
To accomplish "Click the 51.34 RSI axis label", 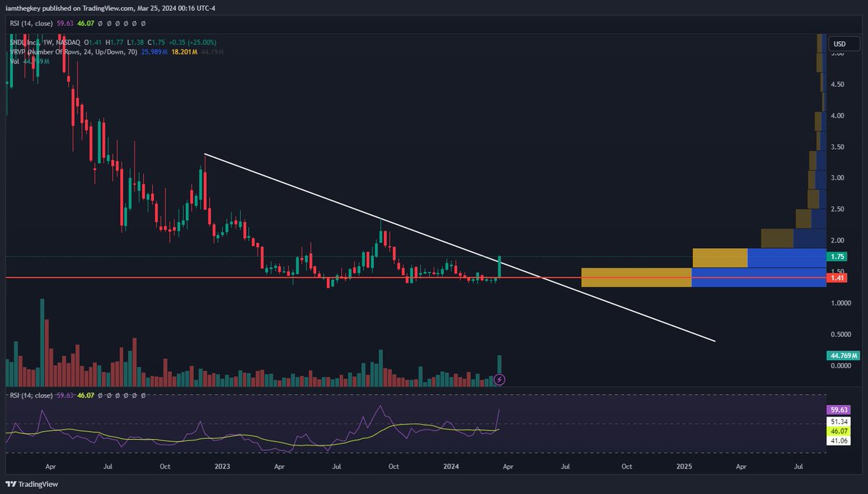I will click(x=838, y=420).
